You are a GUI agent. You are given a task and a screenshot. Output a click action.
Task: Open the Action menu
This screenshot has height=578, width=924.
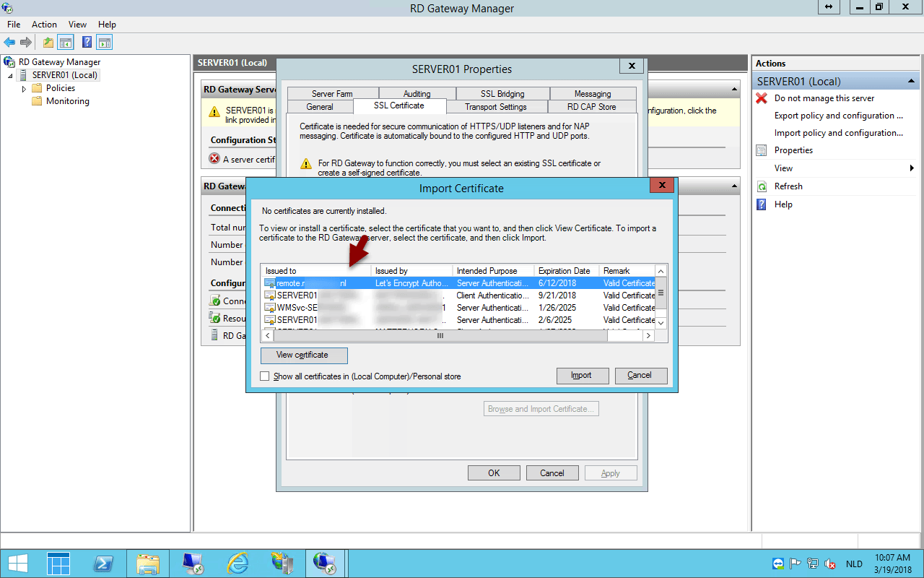pos(44,25)
